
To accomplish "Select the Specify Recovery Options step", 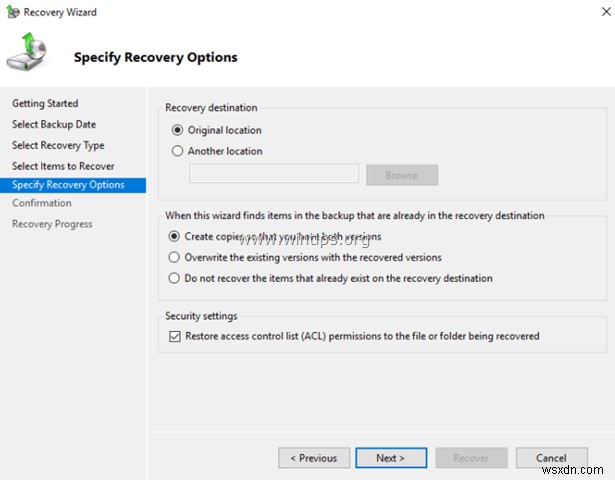I will pyautogui.click(x=73, y=185).
